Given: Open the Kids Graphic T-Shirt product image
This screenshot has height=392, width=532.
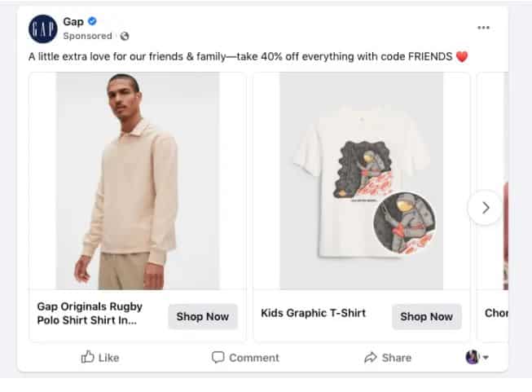Looking at the screenshot, I should 361,181.
